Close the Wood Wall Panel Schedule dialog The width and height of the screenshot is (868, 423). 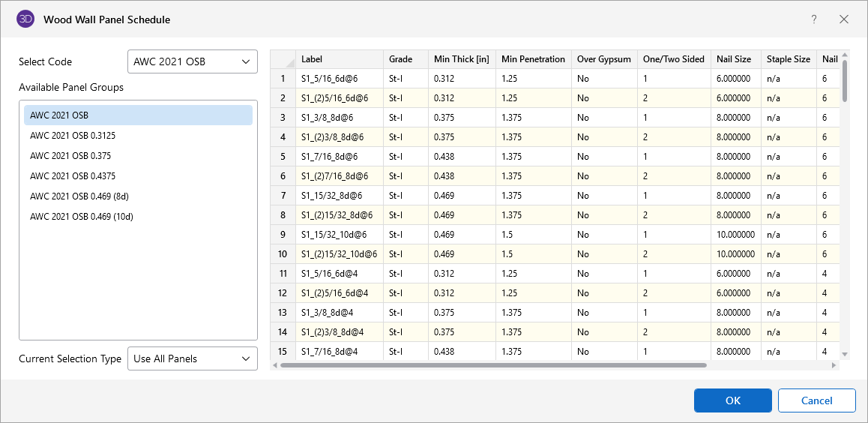click(844, 19)
